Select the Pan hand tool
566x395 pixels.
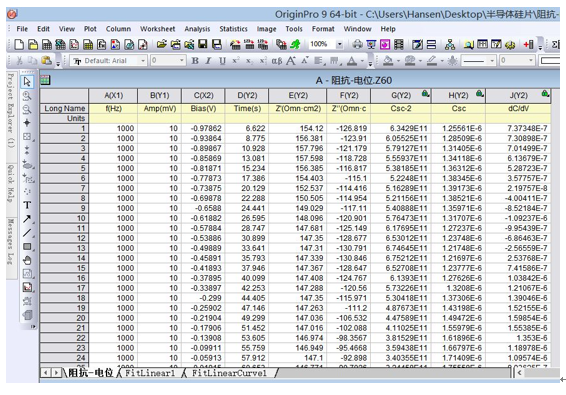(x=27, y=260)
